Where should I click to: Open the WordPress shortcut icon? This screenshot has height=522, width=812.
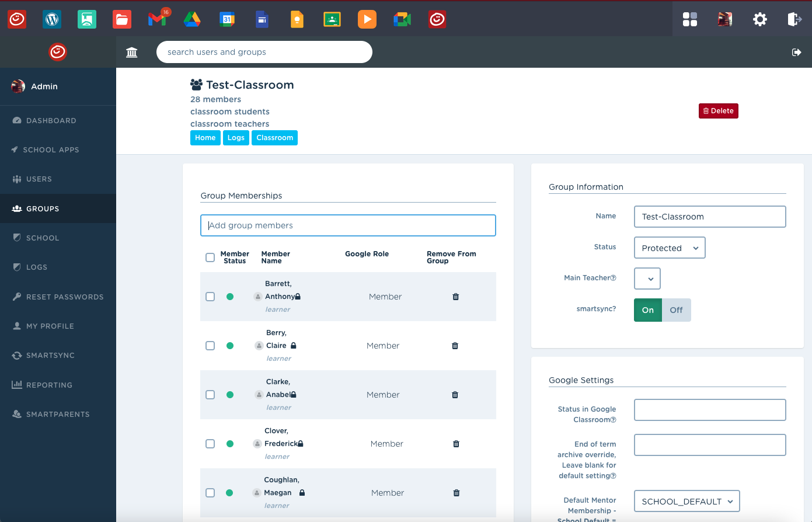pyautogui.click(x=52, y=19)
